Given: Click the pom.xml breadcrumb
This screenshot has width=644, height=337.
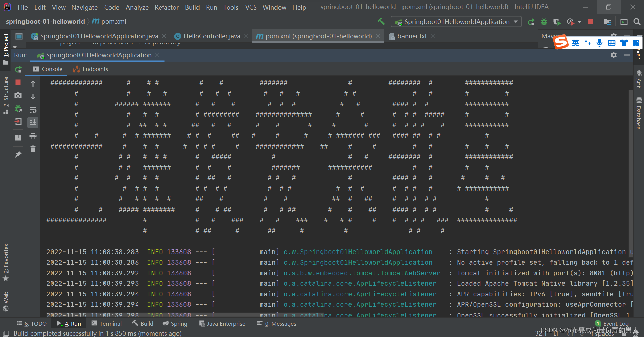Looking at the screenshot, I should click(109, 21).
